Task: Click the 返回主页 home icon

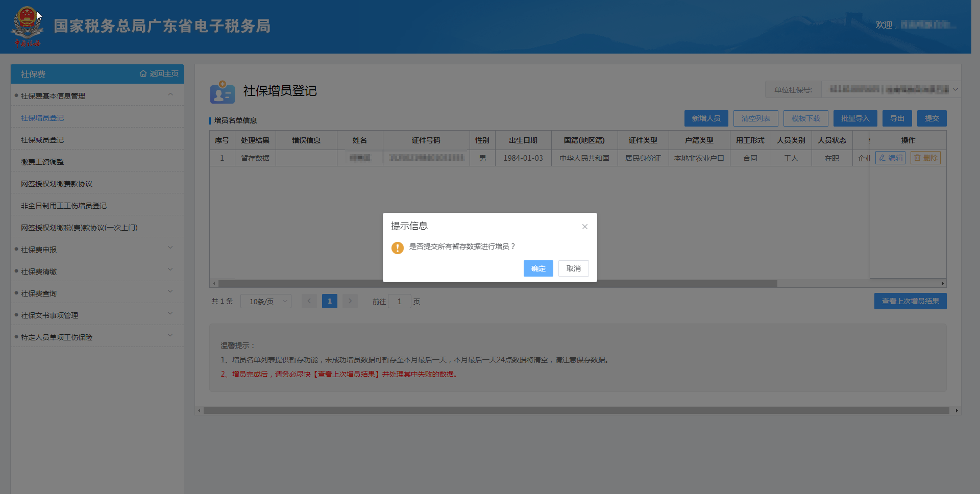Action: 143,74
